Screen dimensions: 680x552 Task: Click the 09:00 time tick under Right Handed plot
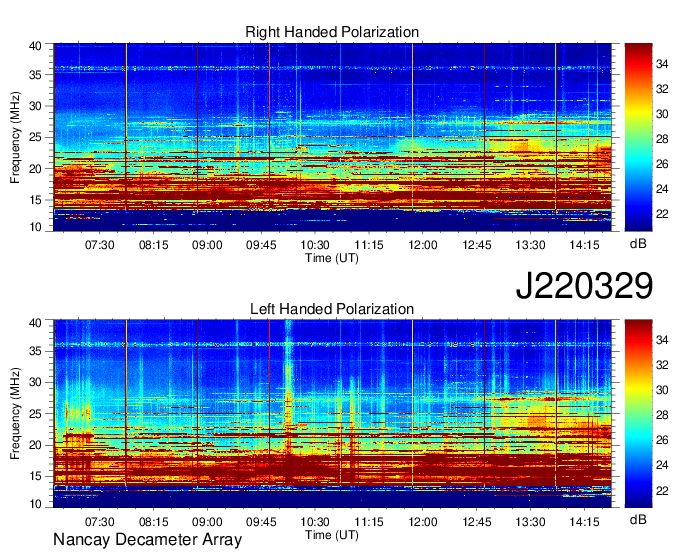click(207, 245)
